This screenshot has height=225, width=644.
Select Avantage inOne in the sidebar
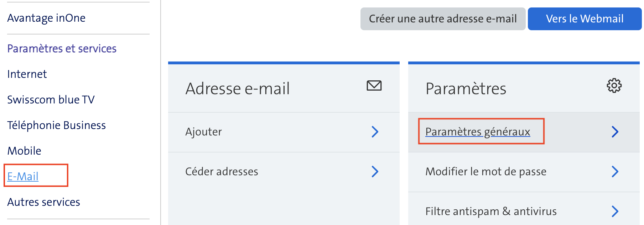click(46, 18)
